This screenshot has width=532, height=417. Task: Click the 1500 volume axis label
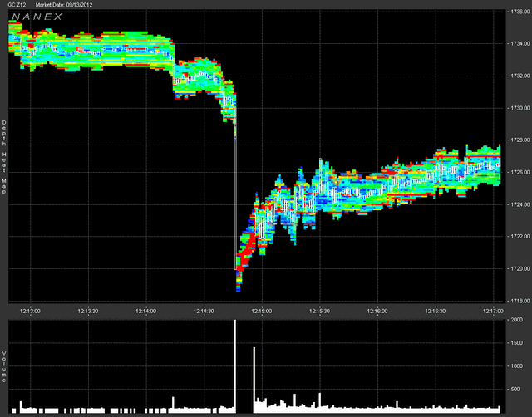pos(517,343)
